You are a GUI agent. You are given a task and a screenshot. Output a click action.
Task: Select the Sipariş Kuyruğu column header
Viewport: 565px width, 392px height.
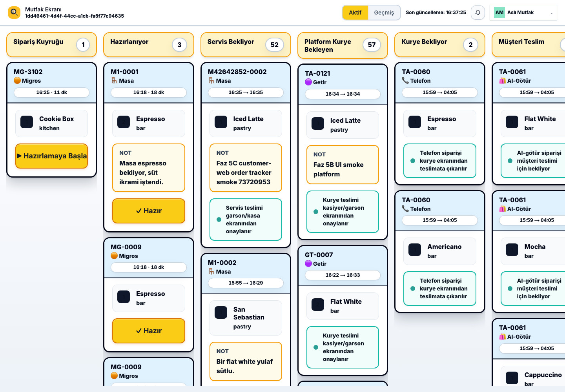coord(51,45)
